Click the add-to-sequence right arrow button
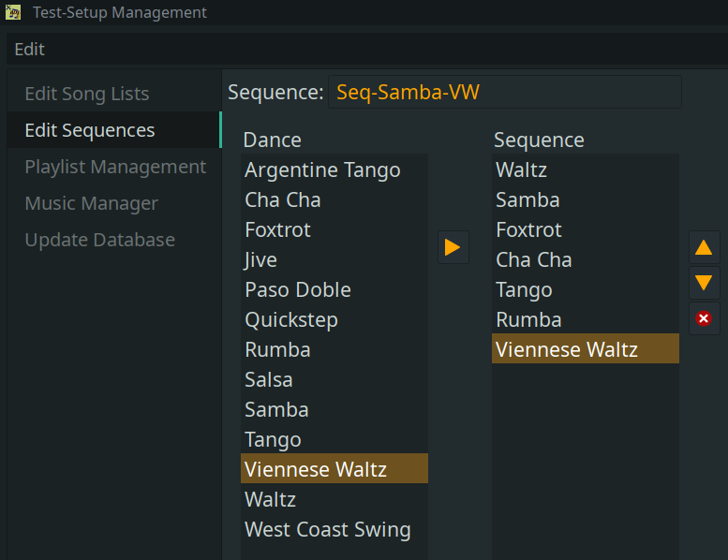 (x=453, y=247)
